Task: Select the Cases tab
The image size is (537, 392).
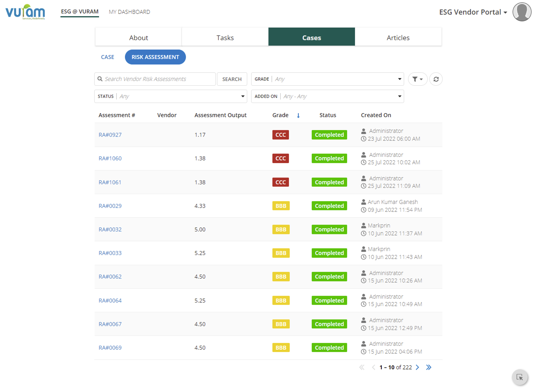Action: click(x=312, y=37)
